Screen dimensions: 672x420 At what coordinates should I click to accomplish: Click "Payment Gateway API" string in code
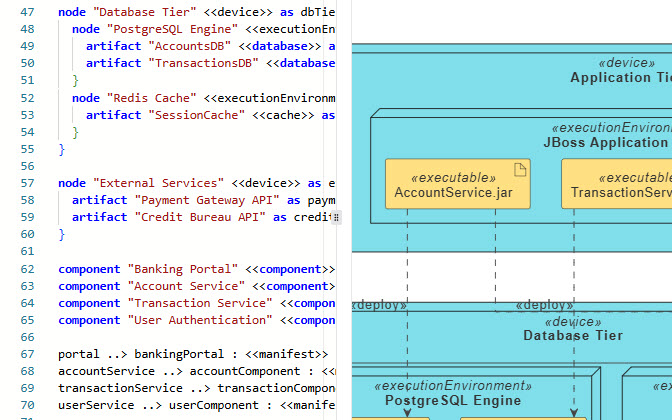coord(207,200)
